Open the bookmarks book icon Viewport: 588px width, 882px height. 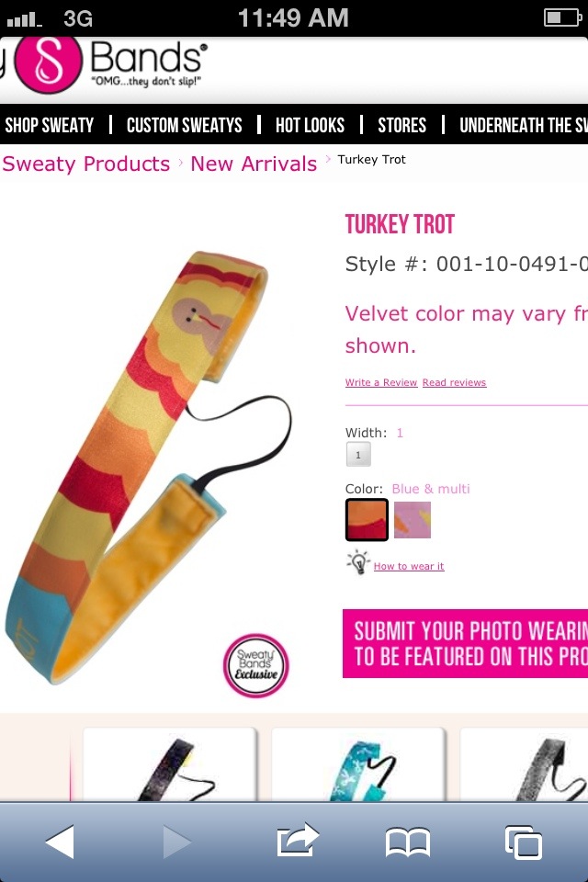coord(408,842)
